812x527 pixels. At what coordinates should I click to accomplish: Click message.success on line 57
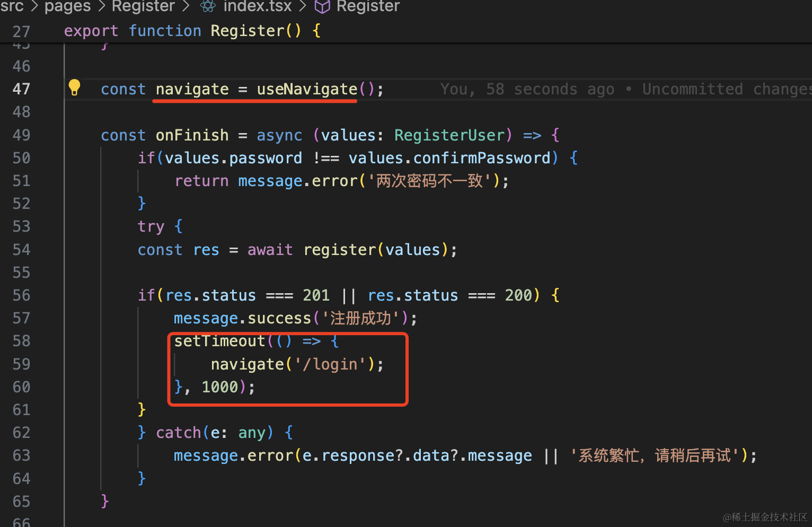pos(242,318)
